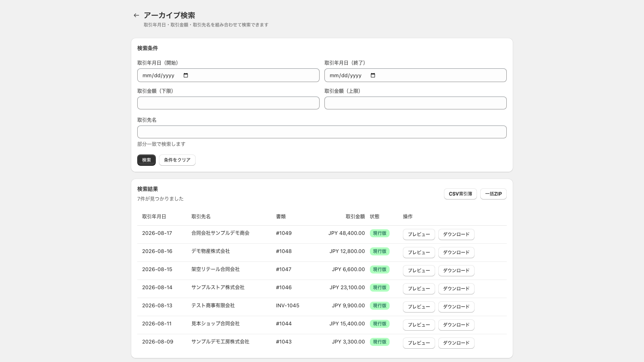This screenshot has height=362, width=644.
Task: Focus the 取引年月日（開始） date field
Action: 228,75
